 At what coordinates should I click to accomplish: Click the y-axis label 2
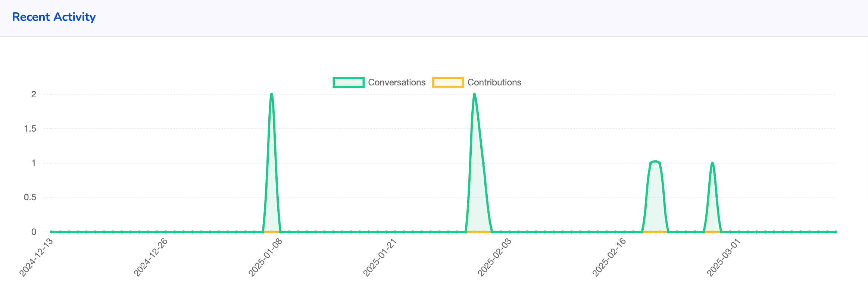coord(34,94)
